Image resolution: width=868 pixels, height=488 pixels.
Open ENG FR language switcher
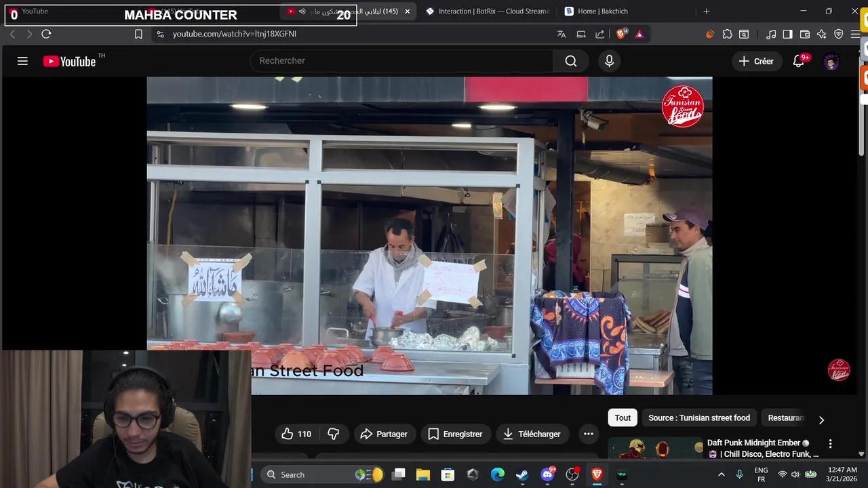click(761, 474)
